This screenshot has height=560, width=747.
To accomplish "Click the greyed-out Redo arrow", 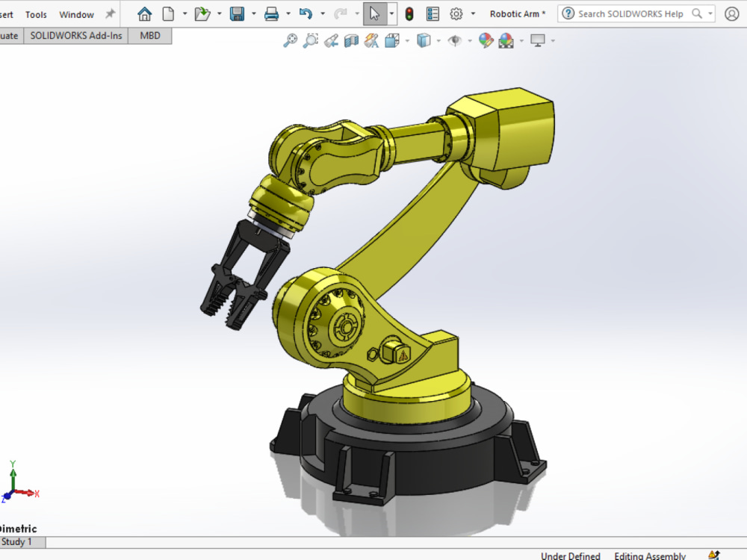I will click(340, 13).
